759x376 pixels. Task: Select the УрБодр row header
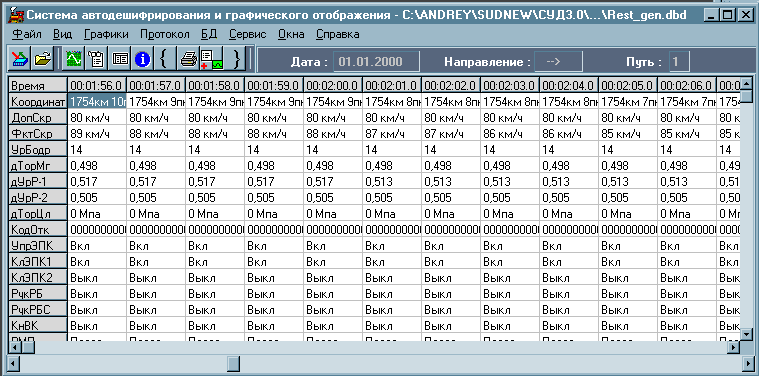[38, 149]
